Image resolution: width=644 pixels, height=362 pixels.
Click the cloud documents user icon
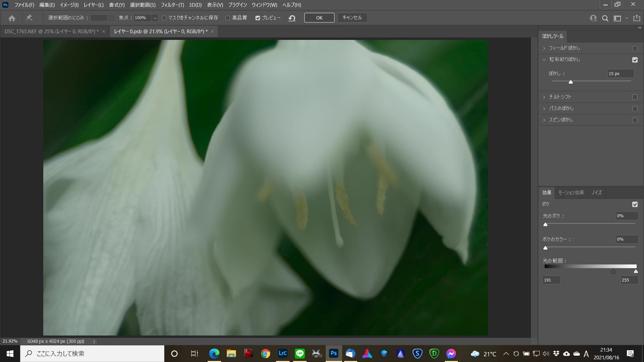click(x=593, y=18)
